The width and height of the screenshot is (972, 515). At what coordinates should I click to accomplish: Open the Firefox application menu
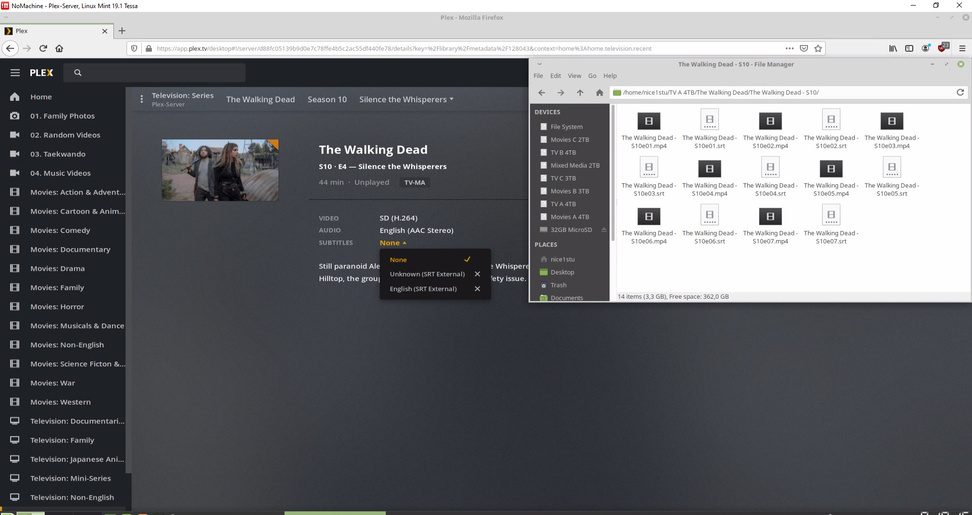point(962,48)
